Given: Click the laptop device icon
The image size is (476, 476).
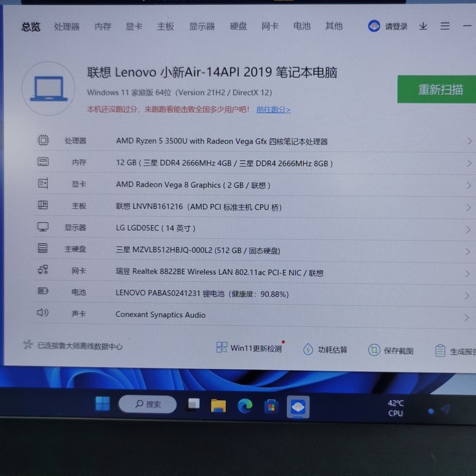Looking at the screenshot, I should 49,89.
